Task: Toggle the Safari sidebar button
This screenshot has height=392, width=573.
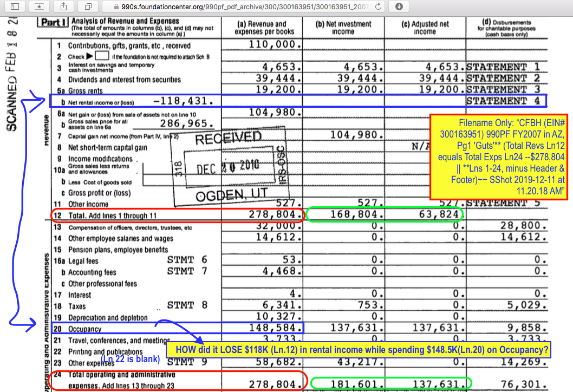Action: [15, 6]
